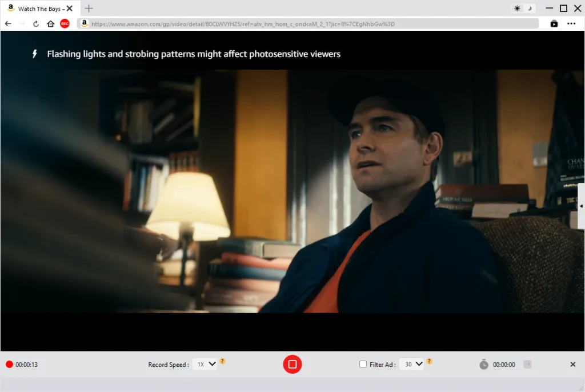
Task: Open a new tab with plus button
Action: point(89,9)
